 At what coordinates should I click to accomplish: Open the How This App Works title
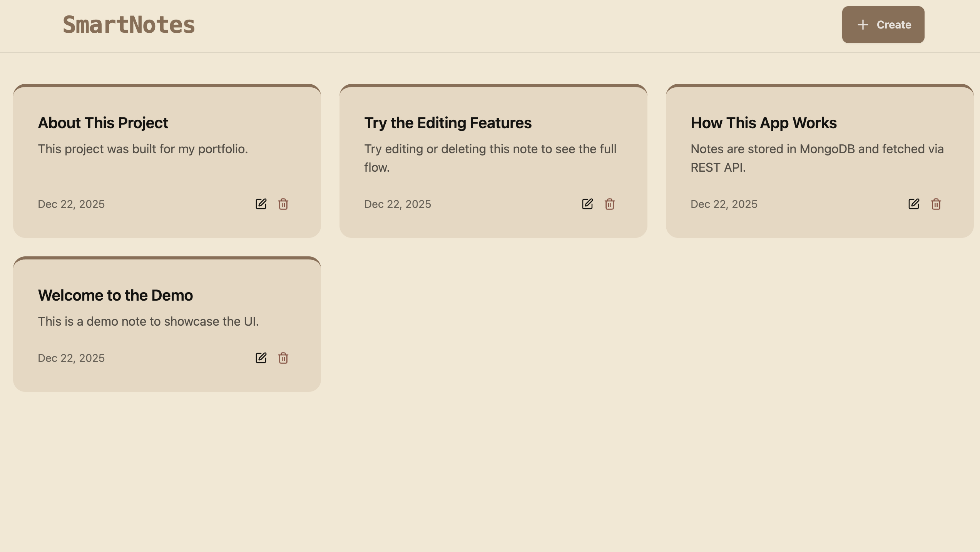[x=764, y=123]
